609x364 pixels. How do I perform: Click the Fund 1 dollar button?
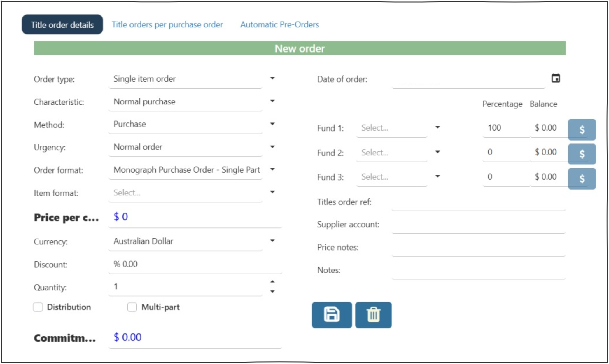(582, 129)
